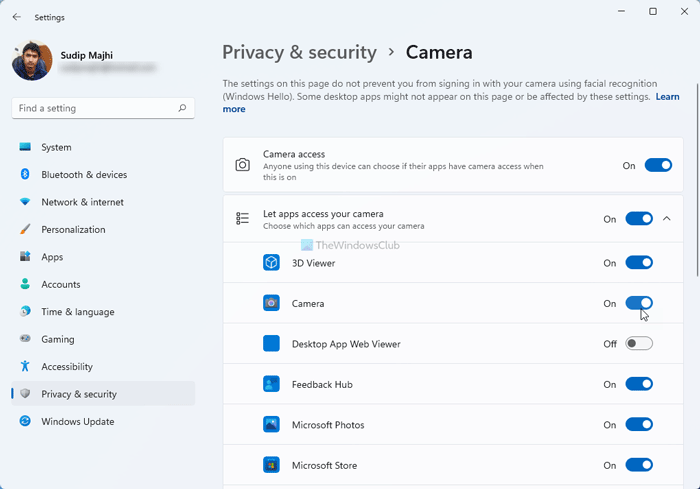
Task: Click the search magnifier icon
Action: (x=182, y=108)
